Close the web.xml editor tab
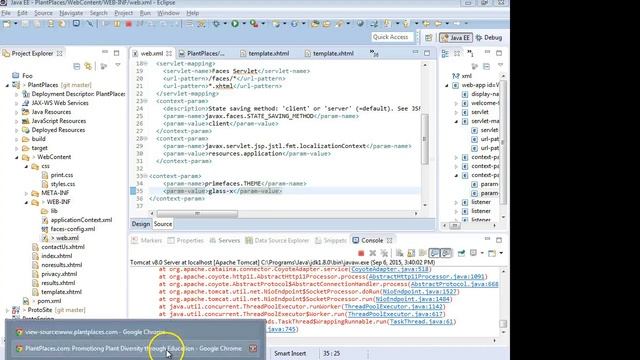This screenshot has height=360, width=640. tap(169, 53)
